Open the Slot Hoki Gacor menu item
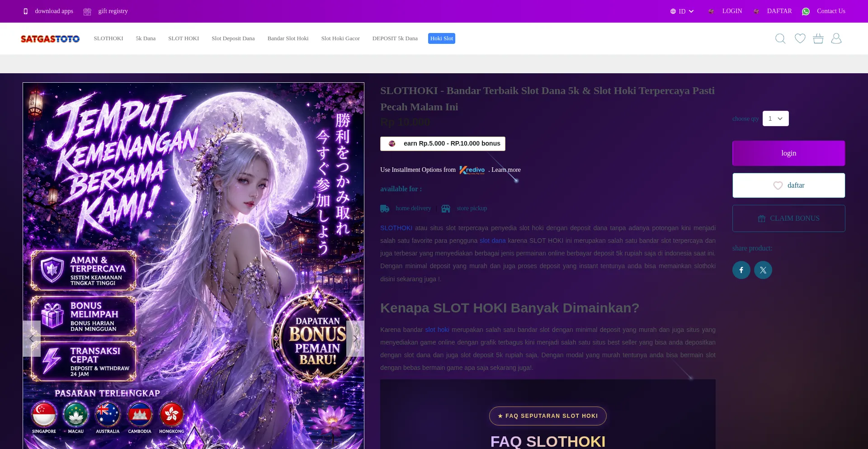 tap(340, 38)
